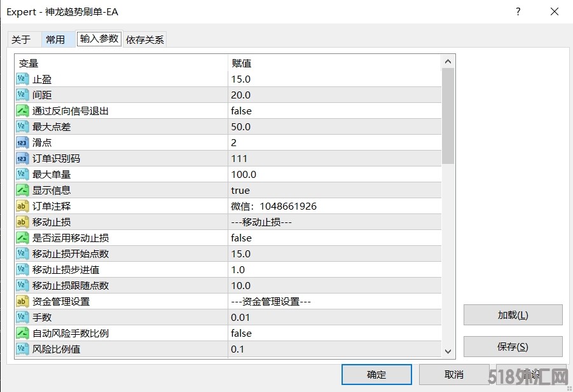The height and width of the screenshot is (392, 573).
Task: Click the 加载(L) button
Action: click(513, 315)
